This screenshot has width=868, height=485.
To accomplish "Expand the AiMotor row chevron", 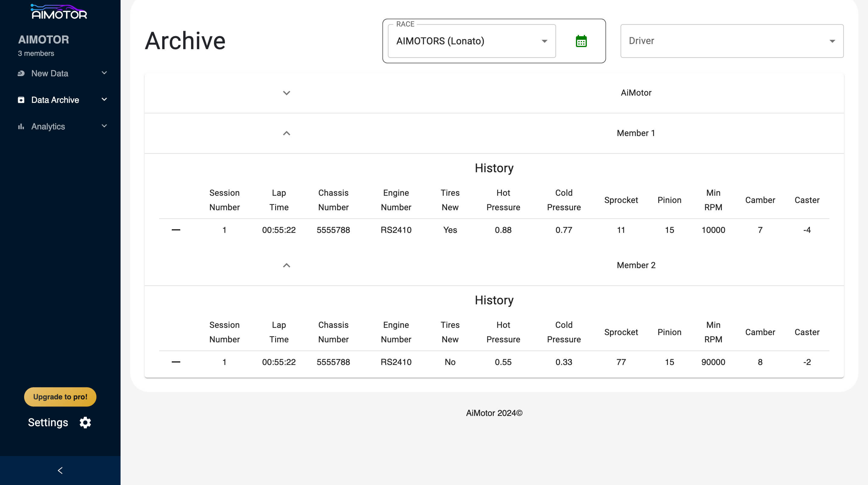I will (x=286, y=93).
